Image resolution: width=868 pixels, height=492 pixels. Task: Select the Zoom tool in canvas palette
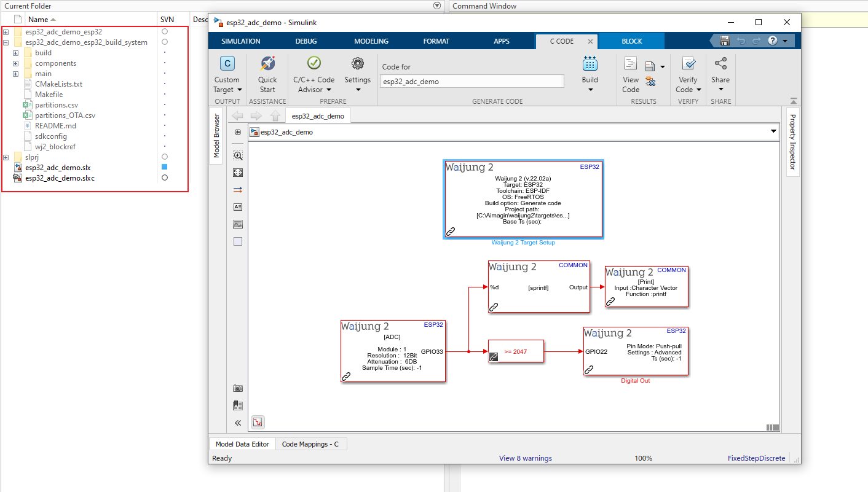[x=238, y=155]
